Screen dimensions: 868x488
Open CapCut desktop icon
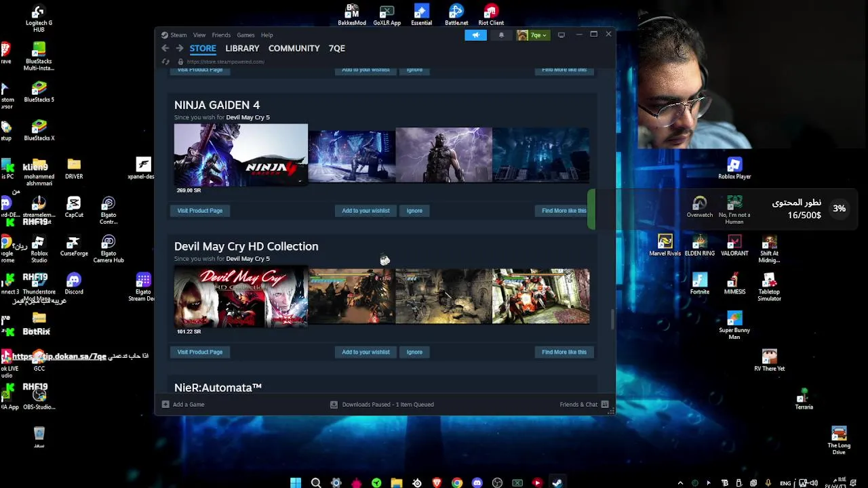[74, 207]
